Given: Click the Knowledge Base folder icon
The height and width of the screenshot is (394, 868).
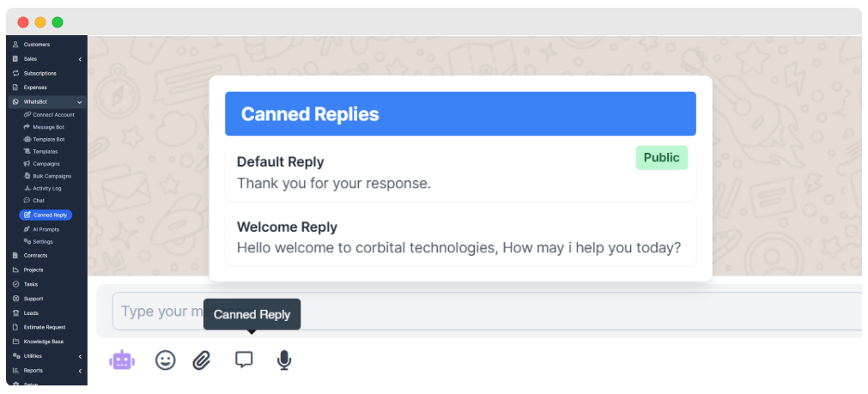Looking at the screenshot, I should [x=15, y=342].
